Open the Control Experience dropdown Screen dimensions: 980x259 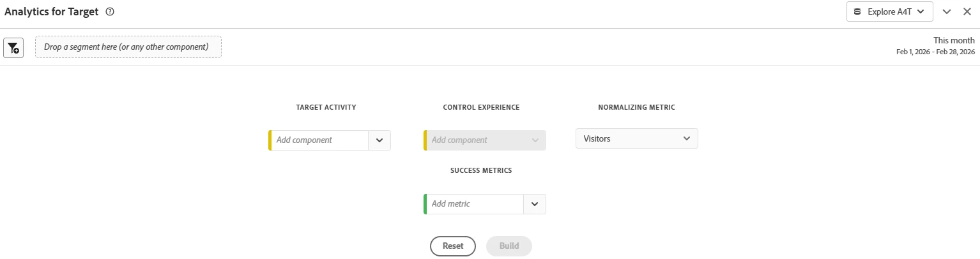485,140
